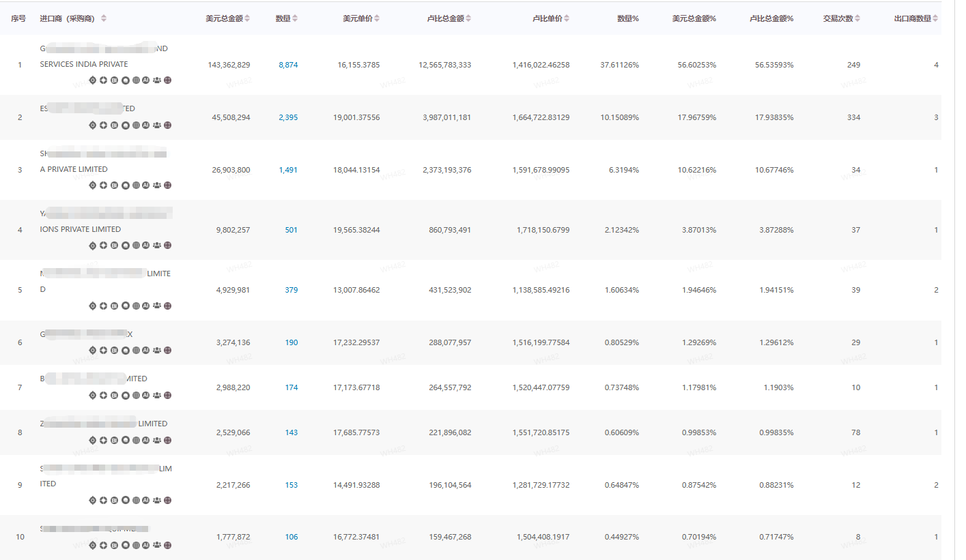Click the chat bubble icon in row 7

pyautogui.click(x=125, y=396)
